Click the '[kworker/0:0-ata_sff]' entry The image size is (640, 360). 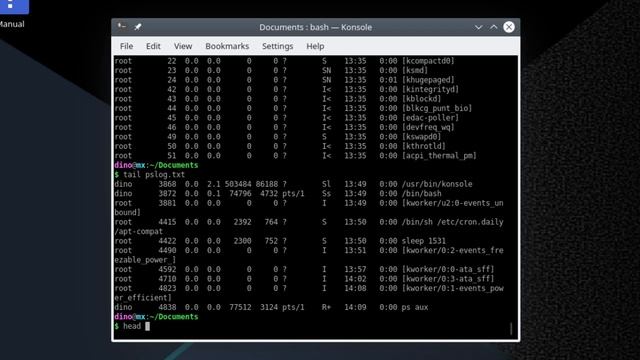448,269
